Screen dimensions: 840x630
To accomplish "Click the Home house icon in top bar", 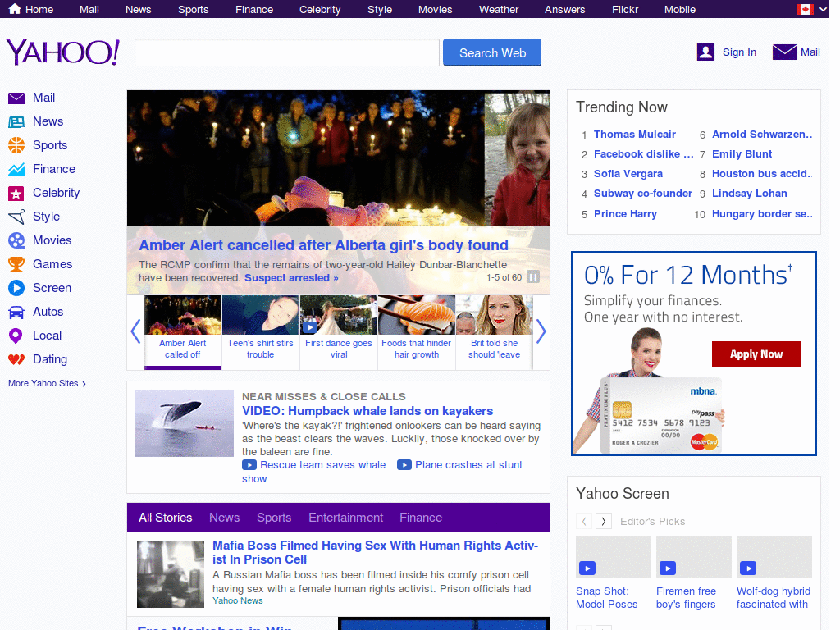I will click(15, 8).
